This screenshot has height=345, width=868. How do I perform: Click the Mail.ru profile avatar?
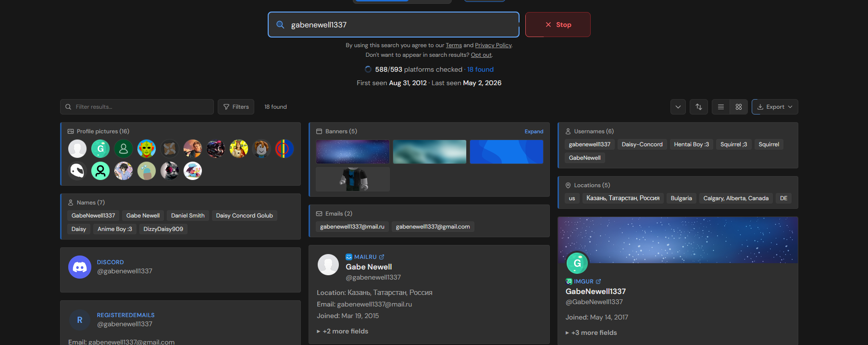pos(328,265)
